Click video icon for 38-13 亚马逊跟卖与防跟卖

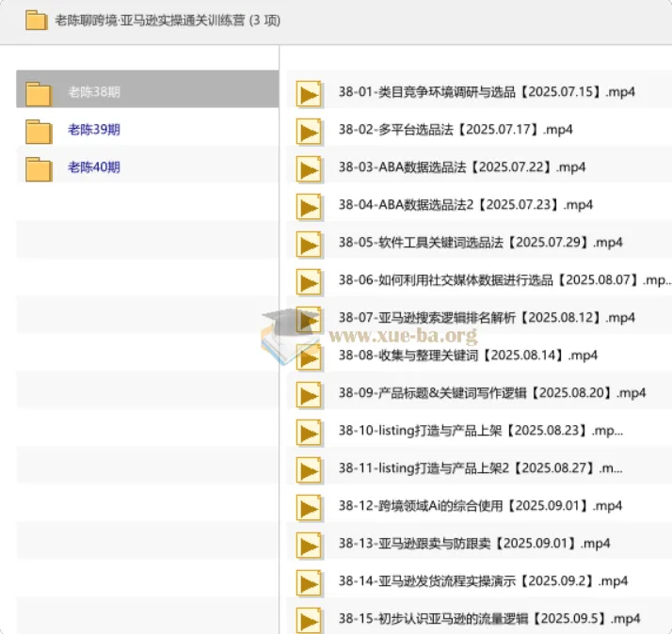point(309,546)
